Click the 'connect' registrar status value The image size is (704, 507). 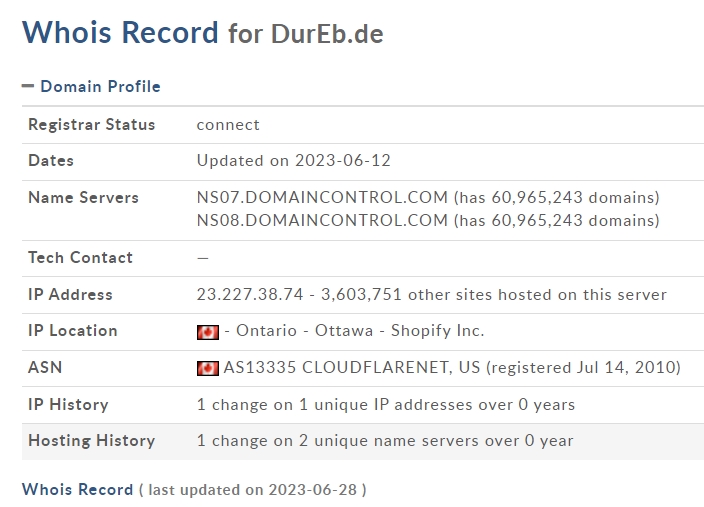pos(228,124)
